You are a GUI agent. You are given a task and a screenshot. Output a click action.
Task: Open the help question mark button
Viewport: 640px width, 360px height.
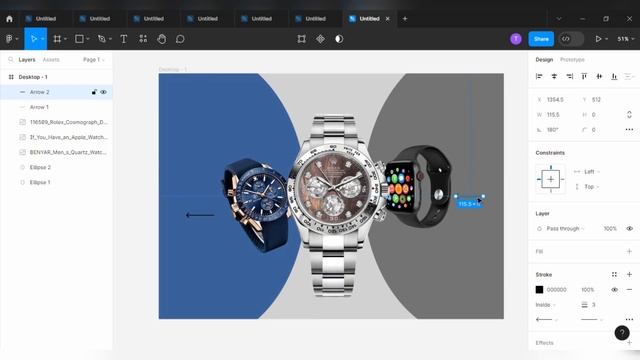pyautogui.click(x=622, y=333)
